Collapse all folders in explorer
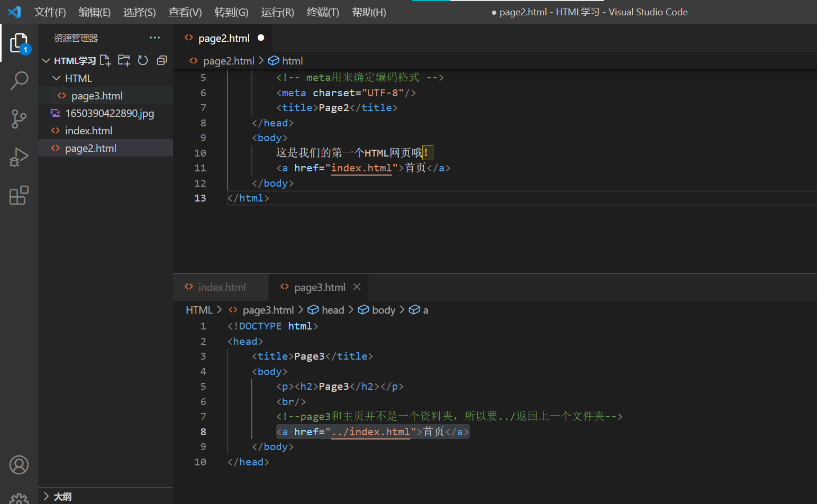Viewport: 817px width, 504px height. [x=162, y=60]
